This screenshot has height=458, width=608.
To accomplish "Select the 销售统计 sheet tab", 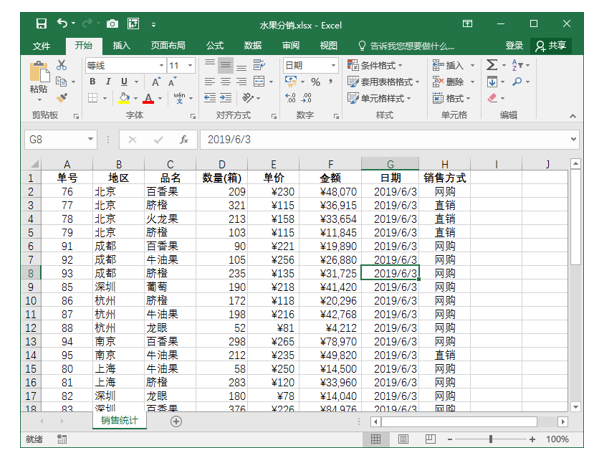I will [119, 420].
